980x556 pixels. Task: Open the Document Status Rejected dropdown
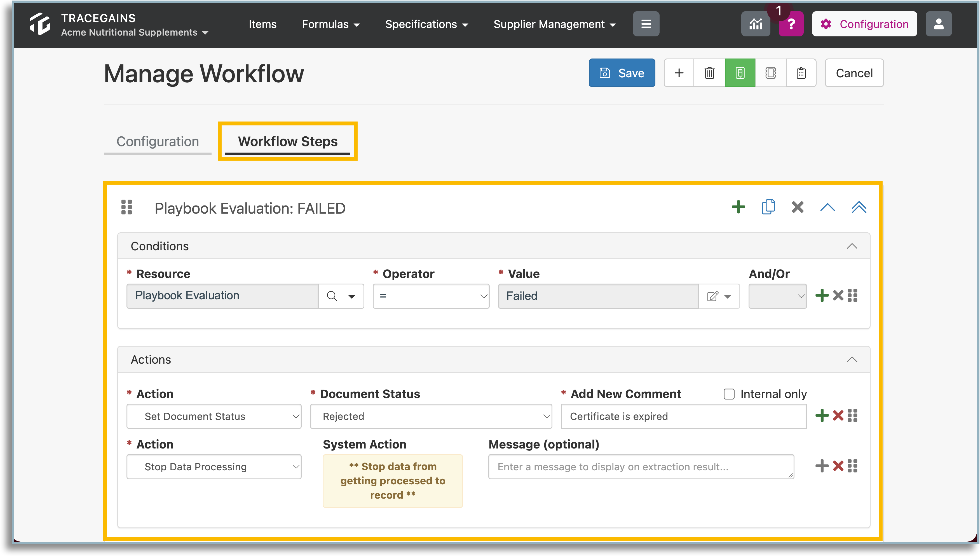click(431, 416)
